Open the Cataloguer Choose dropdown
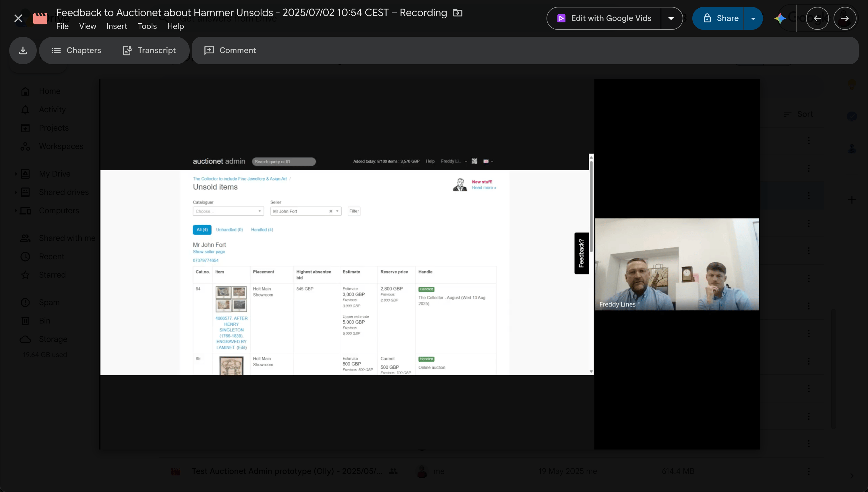The height and width of the screenshot is (492, 868). [228, 211]
